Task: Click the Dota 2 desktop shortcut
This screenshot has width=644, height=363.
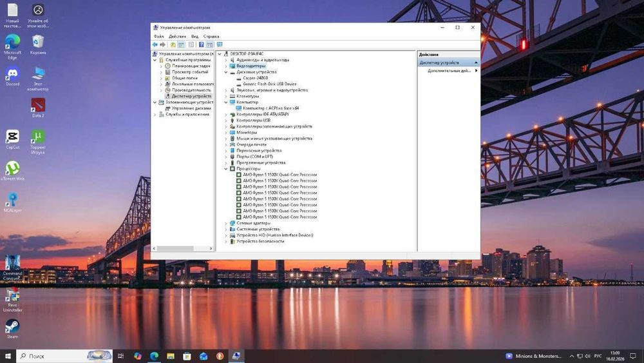Action: 38,105
